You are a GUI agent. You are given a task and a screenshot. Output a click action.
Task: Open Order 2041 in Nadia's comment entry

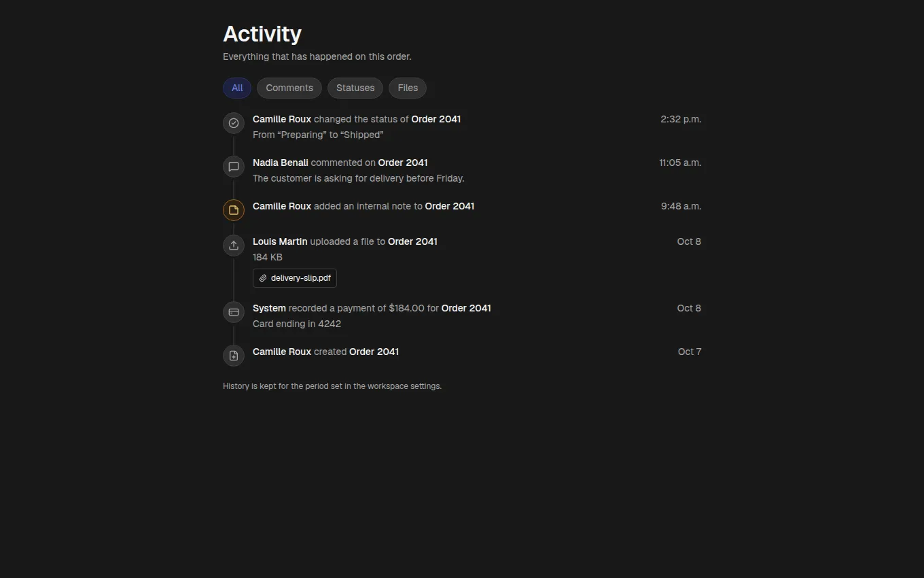click(x=403, y=163)
